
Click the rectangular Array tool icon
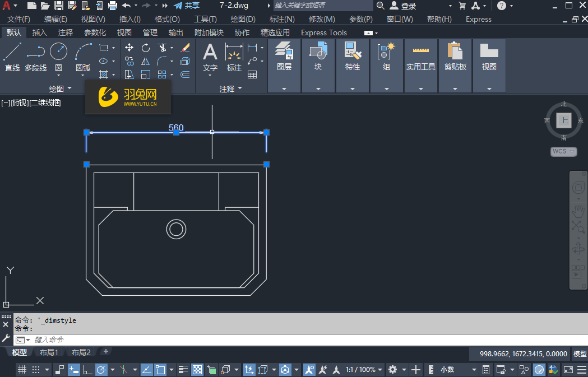click(162, 75)
